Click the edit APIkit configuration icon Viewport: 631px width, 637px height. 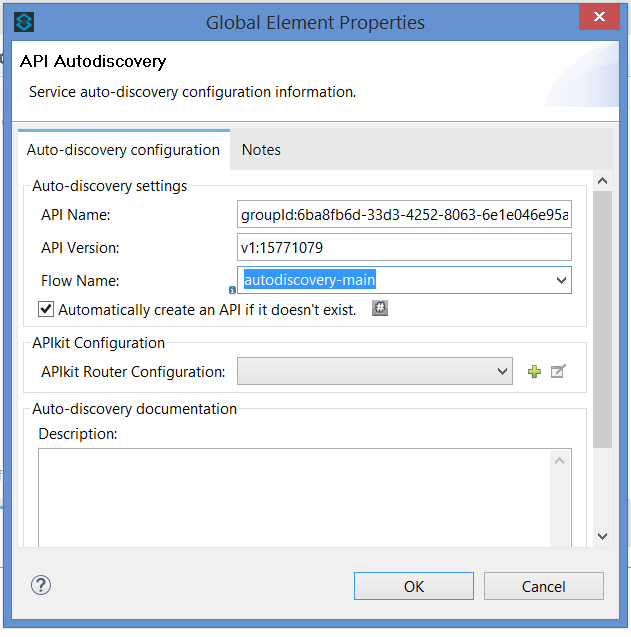point(558,372)
